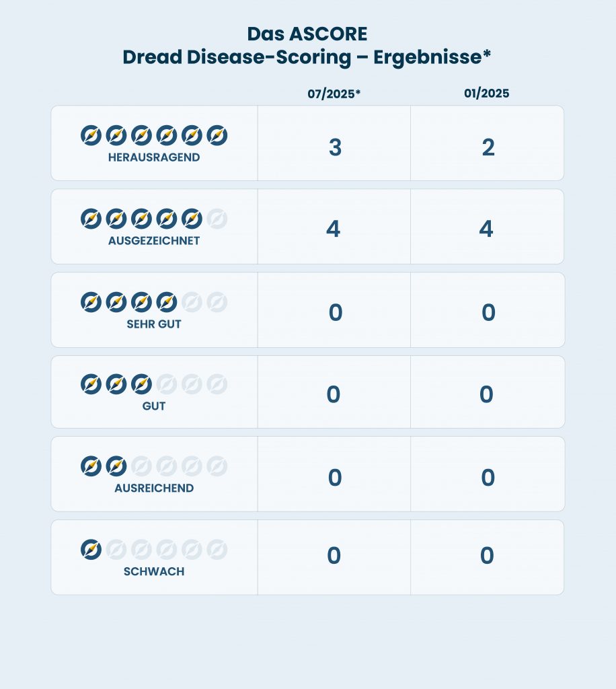This screenshot has width=616, height=689.
Task: Click the AUSGEZEICHNET rating label
Action: [x=154, y=241]
